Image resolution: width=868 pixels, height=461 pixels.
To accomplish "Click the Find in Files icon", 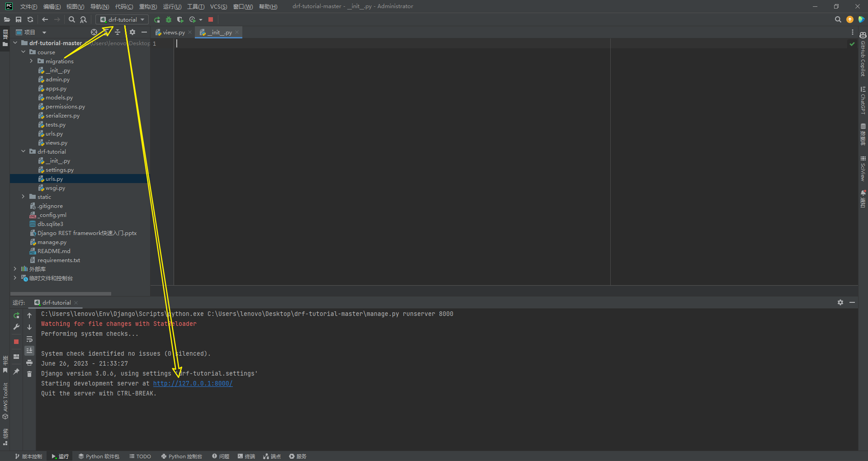I will pos(83,19).
